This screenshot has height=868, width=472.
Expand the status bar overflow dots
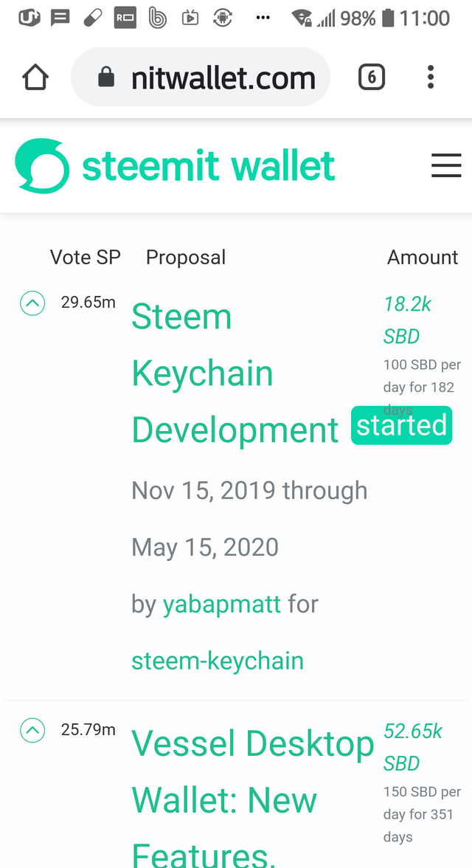tap(263, 18)
